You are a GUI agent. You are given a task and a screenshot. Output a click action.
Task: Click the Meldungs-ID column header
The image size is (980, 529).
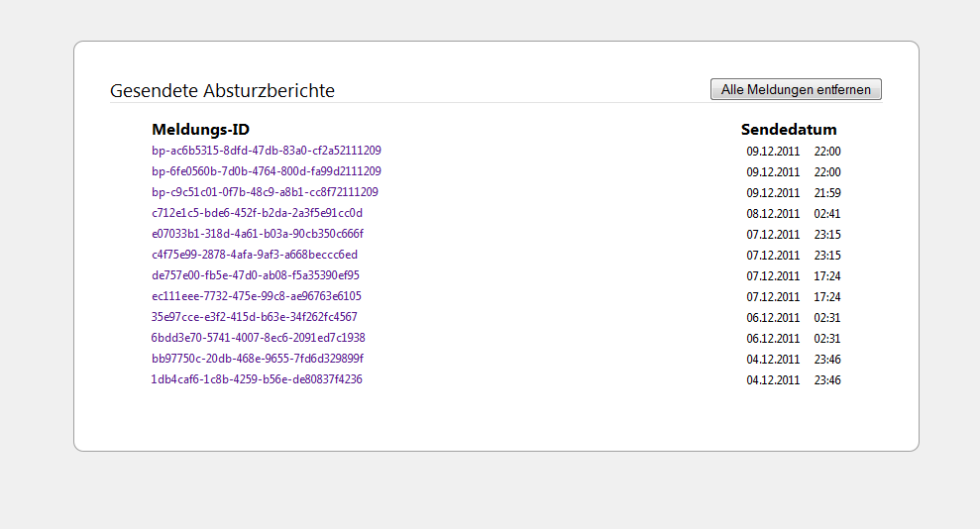coord(200,130)
